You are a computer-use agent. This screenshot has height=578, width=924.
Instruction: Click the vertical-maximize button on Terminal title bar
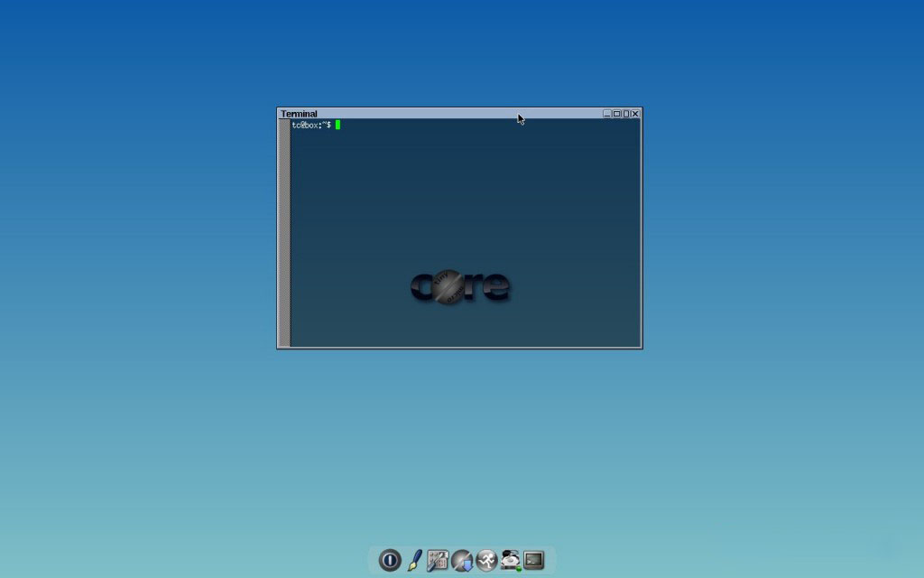click(x=626, y=114)
